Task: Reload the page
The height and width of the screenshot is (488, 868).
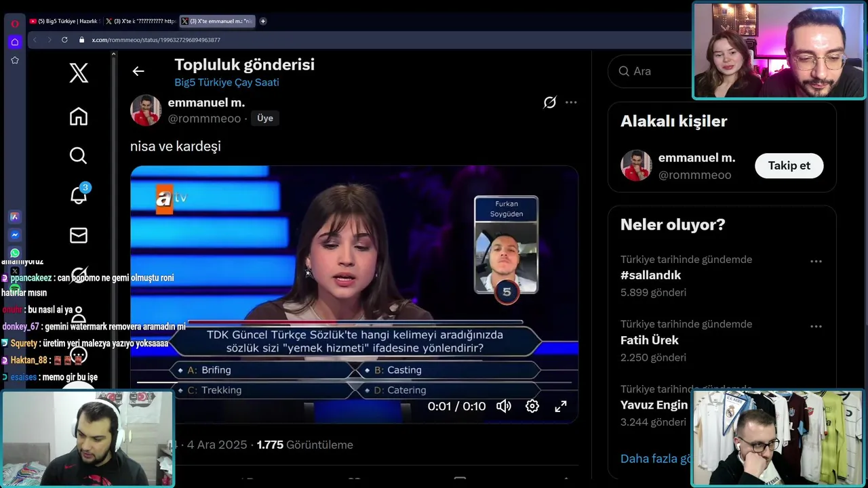Action: (64, 40)
